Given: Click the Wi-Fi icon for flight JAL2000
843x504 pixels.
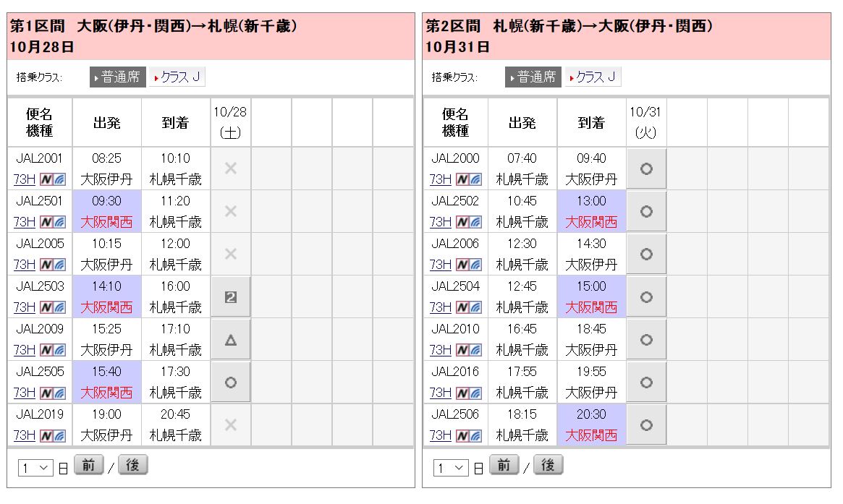Looking at the screenshot, I should (x=475, y=179).
